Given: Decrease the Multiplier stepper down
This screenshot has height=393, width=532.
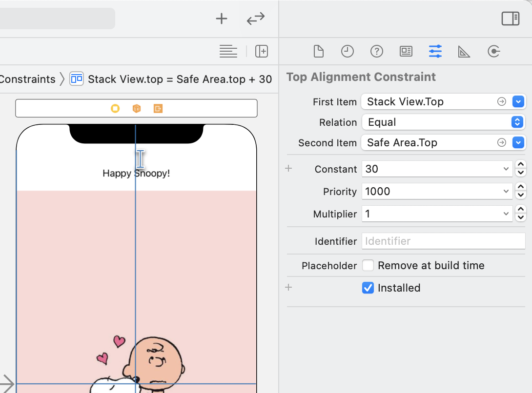Looking at the screenshot, I should tap(521, 217).
